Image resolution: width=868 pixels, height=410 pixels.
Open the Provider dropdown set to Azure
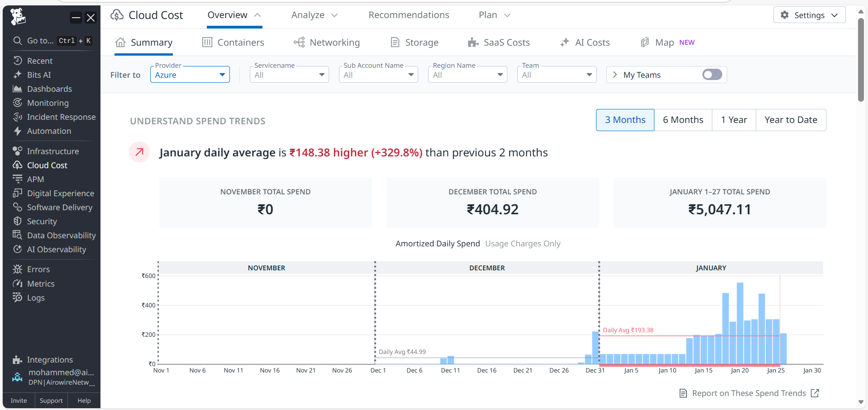coord(190,75)
